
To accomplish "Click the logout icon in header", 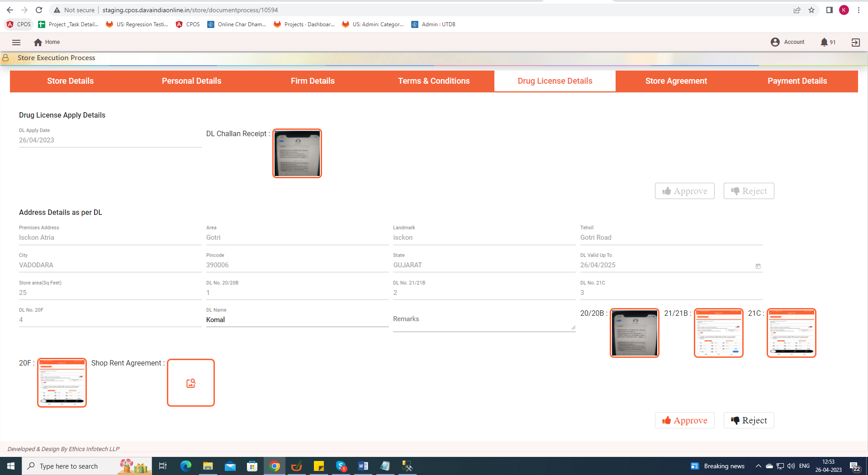I will 855,42.
